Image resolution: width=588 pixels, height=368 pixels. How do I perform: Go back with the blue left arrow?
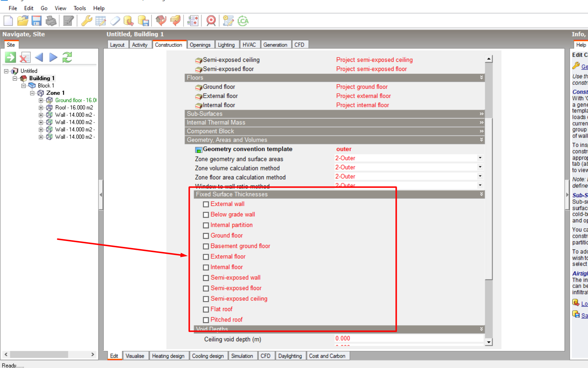click(39, 57)
